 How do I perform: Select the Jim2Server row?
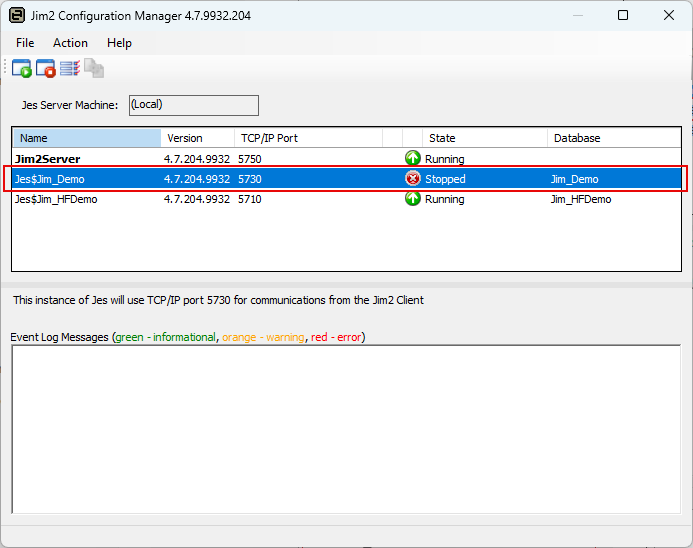[347, 159]
